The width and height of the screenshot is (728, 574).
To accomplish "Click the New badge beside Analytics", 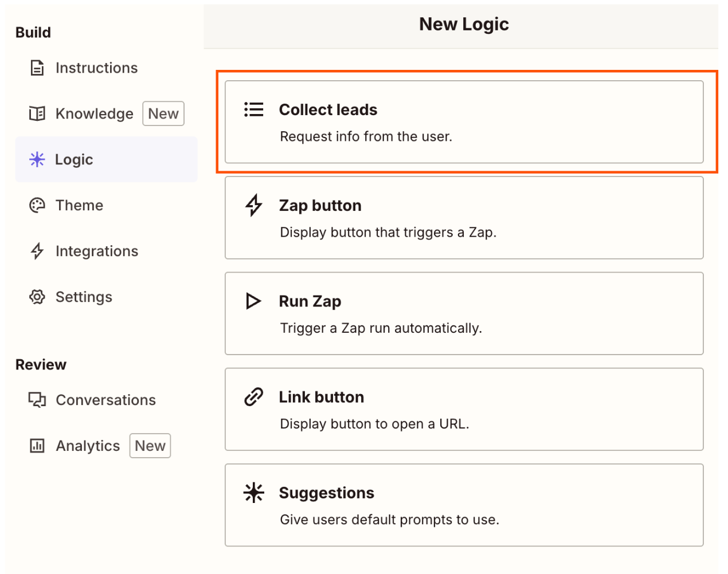I will 150,446.
